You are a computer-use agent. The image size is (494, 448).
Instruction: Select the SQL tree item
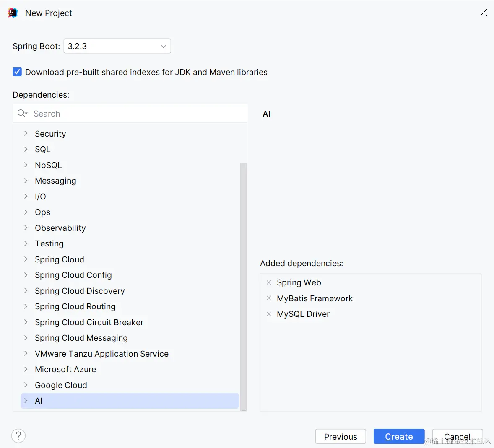(x=42, y=149)
